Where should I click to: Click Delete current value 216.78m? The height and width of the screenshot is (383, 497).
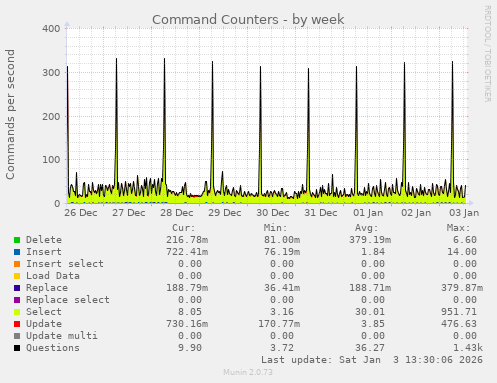(x=187, y=240)
